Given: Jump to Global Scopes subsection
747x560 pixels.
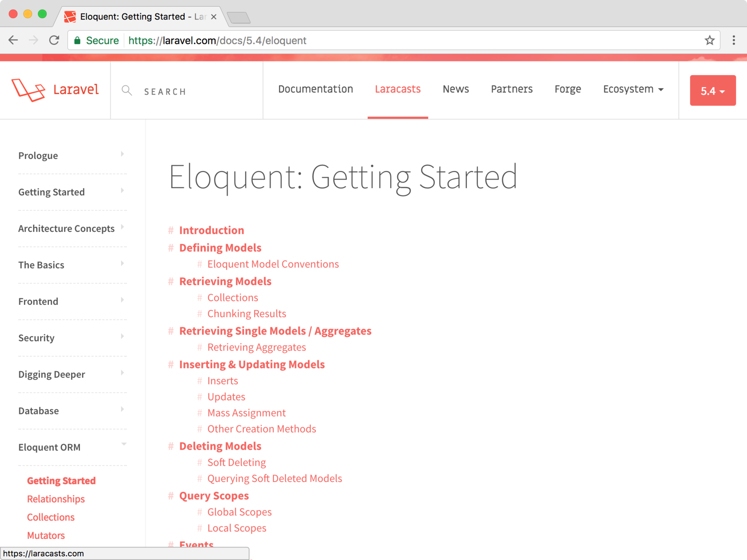Looking at the screenshot, I should [x=239, y=512].
